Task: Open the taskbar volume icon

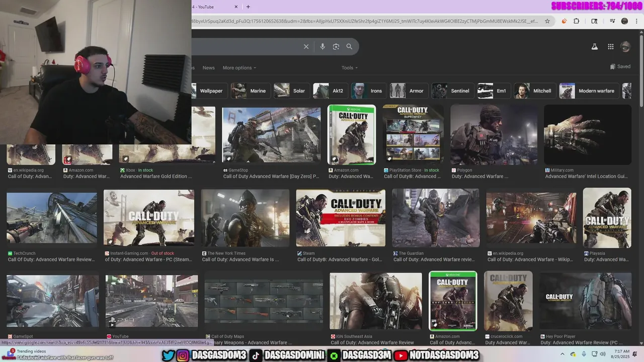Action: [603, 354]
